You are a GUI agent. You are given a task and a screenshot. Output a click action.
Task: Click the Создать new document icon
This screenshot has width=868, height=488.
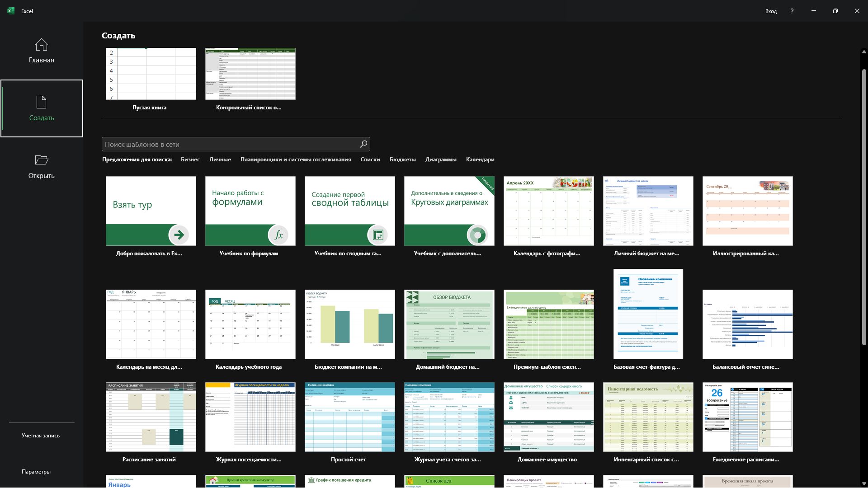[x=41, y=102]
